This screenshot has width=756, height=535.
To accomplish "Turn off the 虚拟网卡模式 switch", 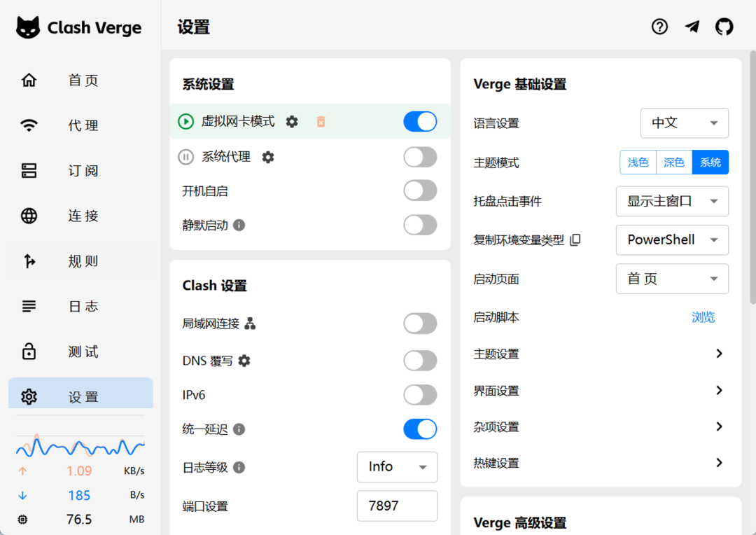I will coord(420,122).
